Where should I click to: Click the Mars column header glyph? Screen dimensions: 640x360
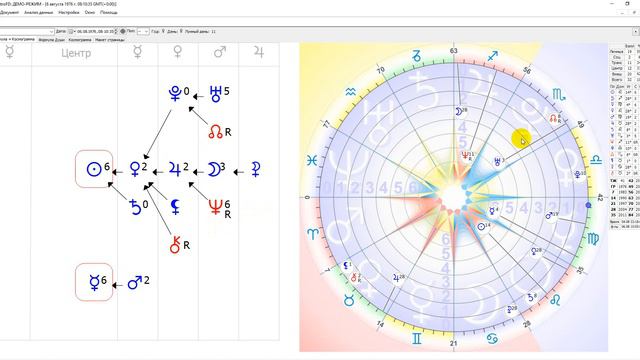click(220, 52)
